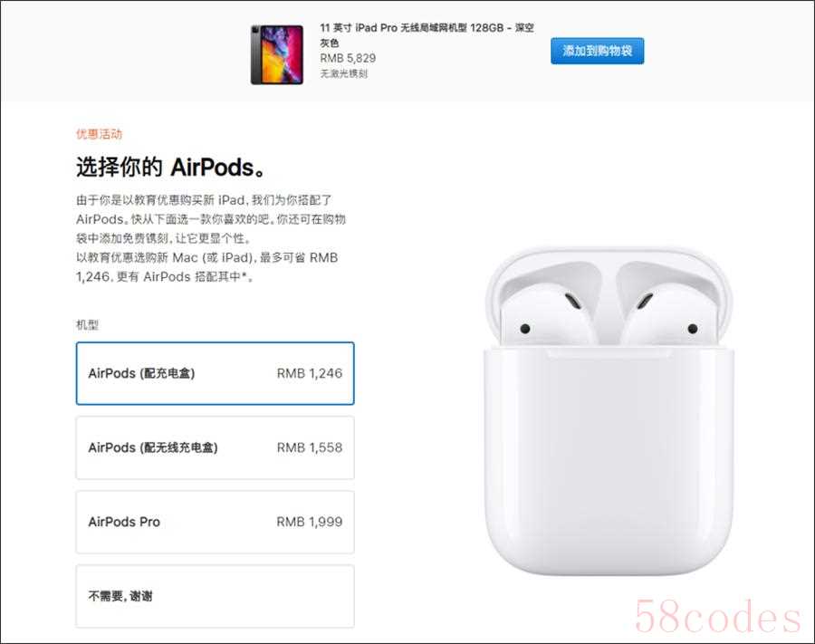Click the RMB 1,999 AirPods Pro price
The width and height of the screenshot is (815, 644).
[310, 522]
